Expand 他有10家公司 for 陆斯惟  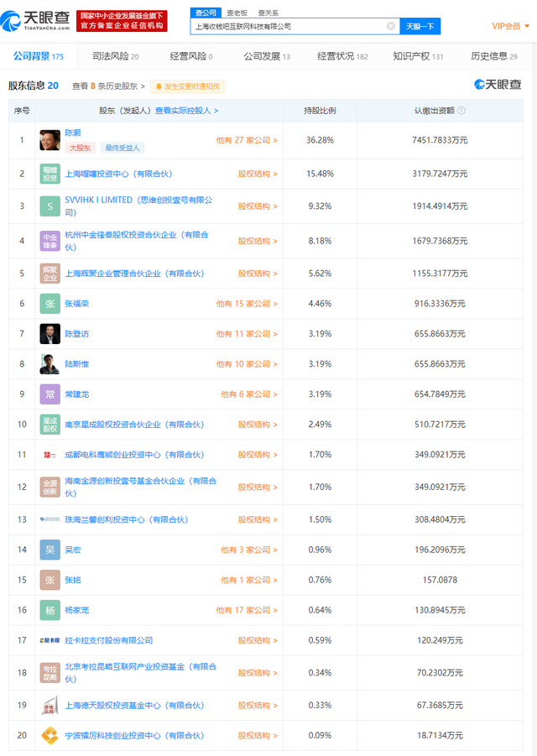247,364
